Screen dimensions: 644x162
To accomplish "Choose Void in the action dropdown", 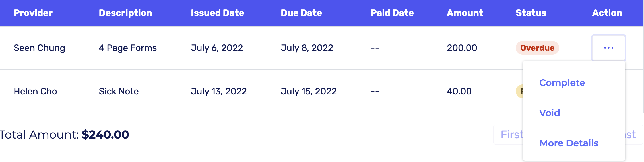I will click(550, 113).
